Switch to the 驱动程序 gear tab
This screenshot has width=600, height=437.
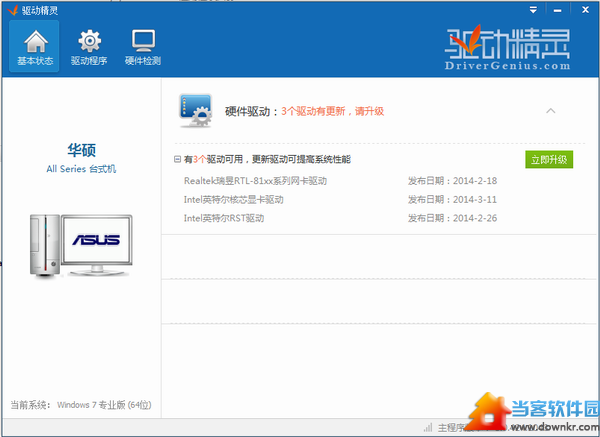(x=89, y=46)
